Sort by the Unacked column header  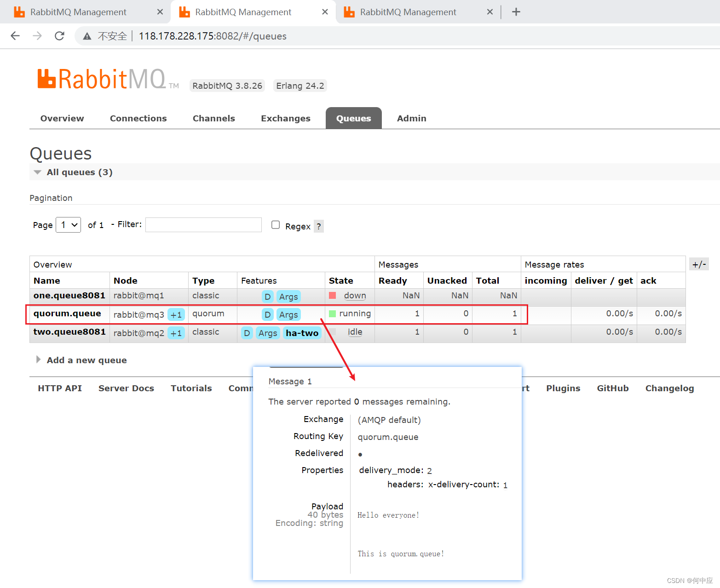click(x=447, y=280)
